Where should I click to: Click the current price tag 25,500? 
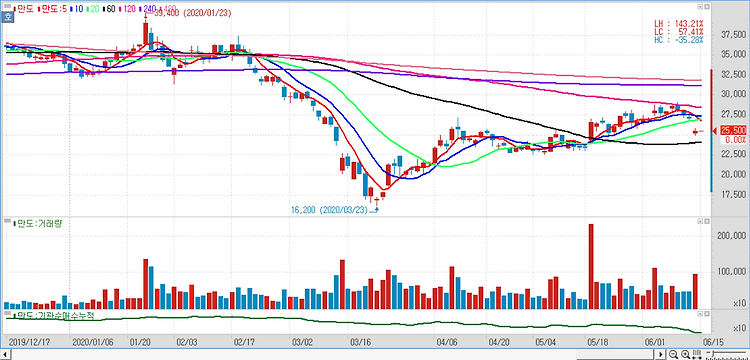[x=733, y=130]
